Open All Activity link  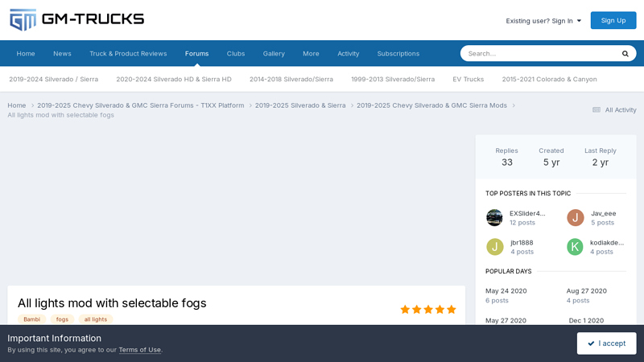(x=614, y=110)
